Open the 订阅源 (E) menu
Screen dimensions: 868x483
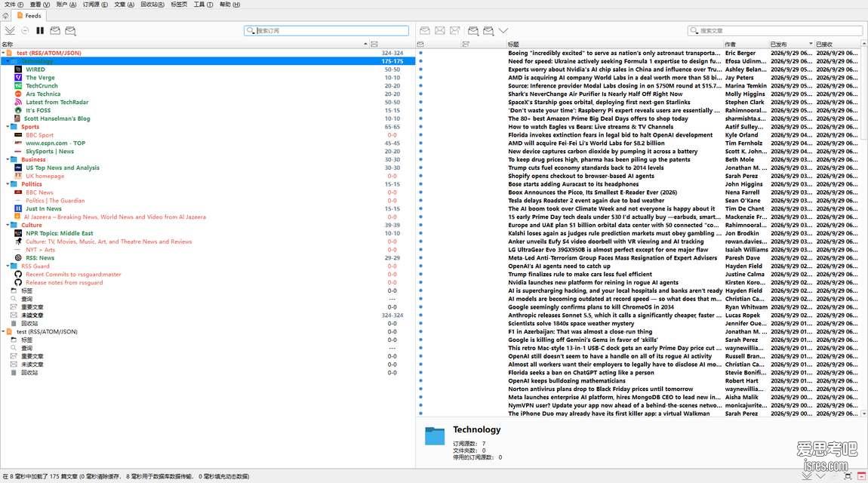pos(95,5)
